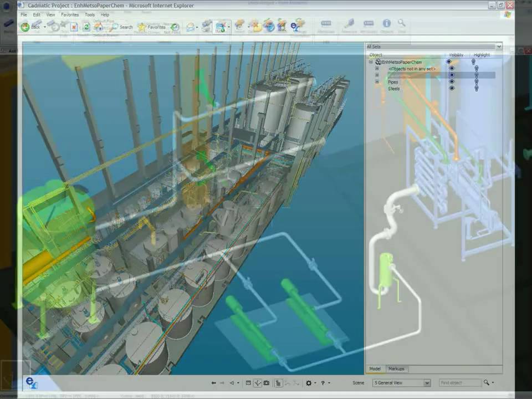Toggle visibility eye for Pipes
The height and width of the screenshot is (399, 532).
pyautogui.click(x=451, y=81)
